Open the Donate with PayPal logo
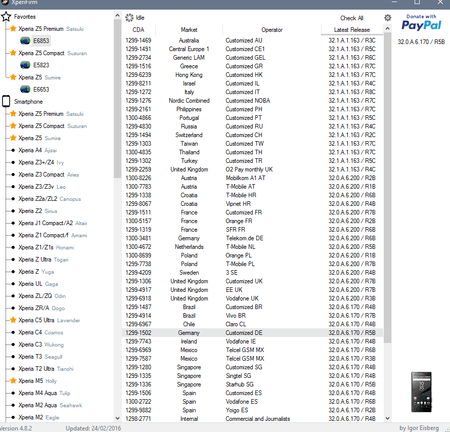Screen dimensions: 450x432 pos(421,23)
